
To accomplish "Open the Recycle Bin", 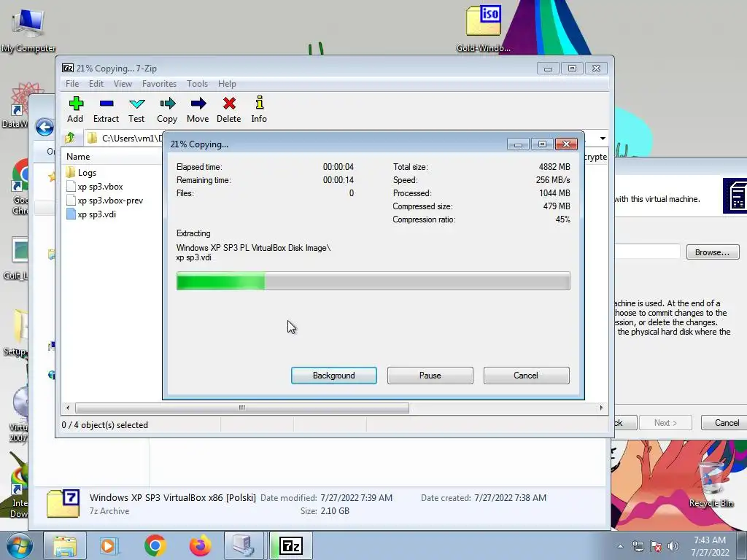I will pyautogui.click(x=711, y=483).
